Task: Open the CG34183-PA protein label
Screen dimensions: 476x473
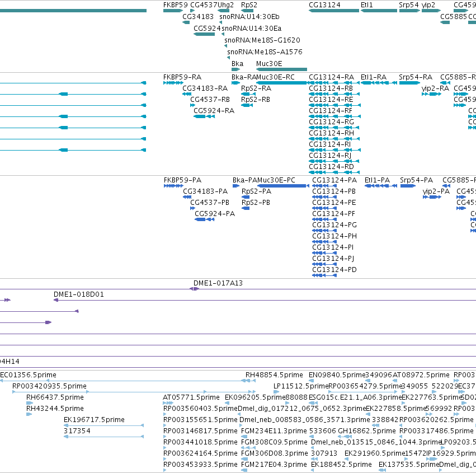Action: [205, 191]
